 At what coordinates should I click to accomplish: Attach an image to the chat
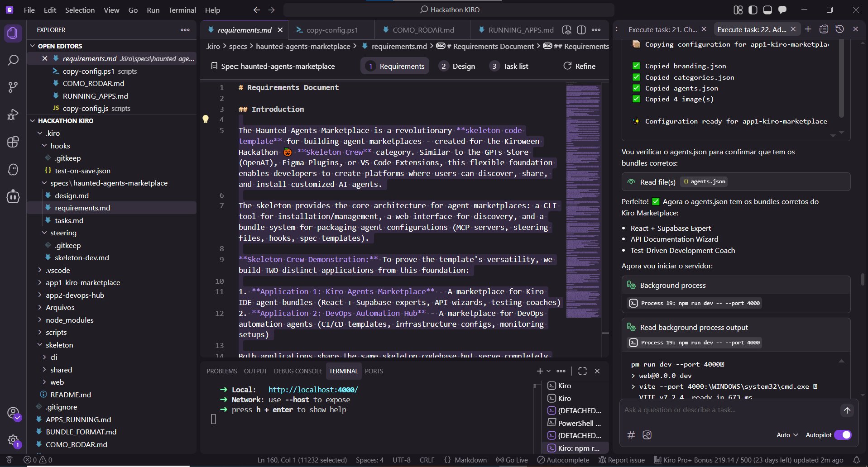[x=647, y=435]
